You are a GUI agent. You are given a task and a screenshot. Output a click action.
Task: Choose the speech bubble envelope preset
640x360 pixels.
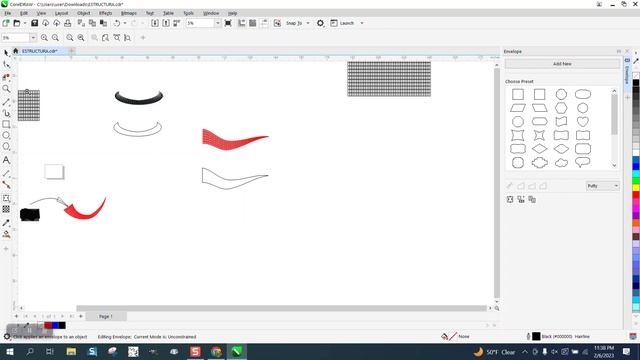[x=583, y=162]
